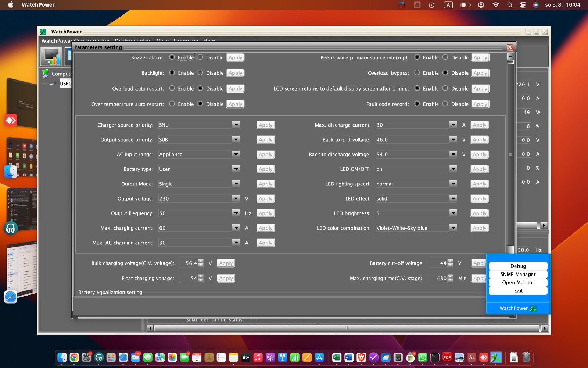This screenshot has height=368, width=588.
Task: Open the Charger source priority dropdown
Action: (x=236, y=125)
